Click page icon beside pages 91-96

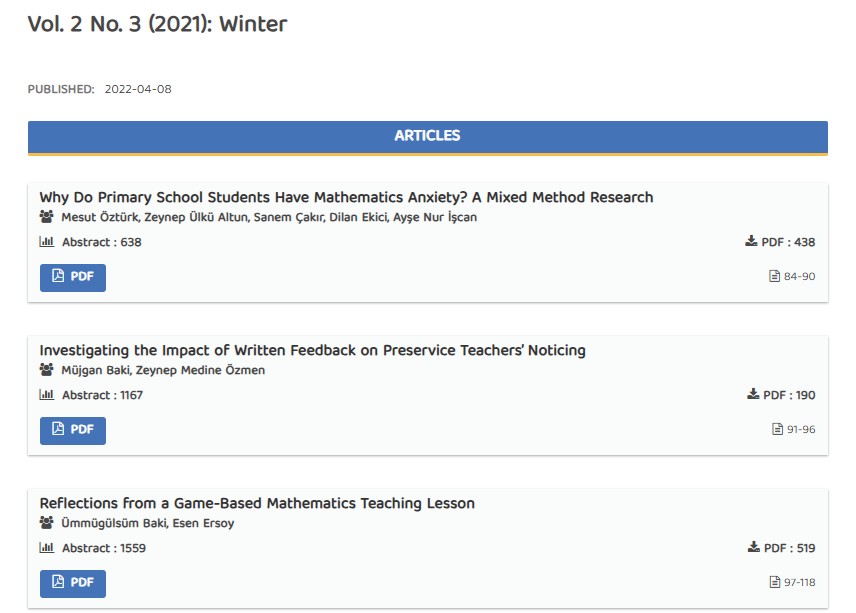pyautogui.click(x=777, y=429)
